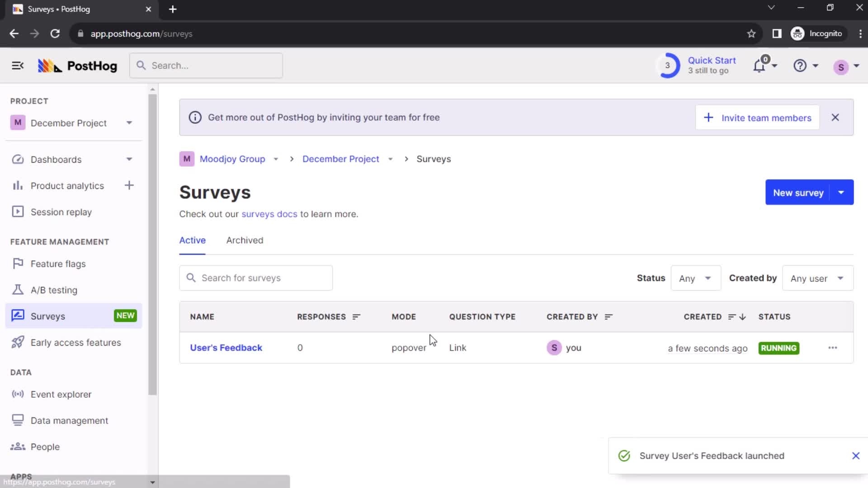
Task: Open the surveys docs link
Action: click(x=269, y=213)
